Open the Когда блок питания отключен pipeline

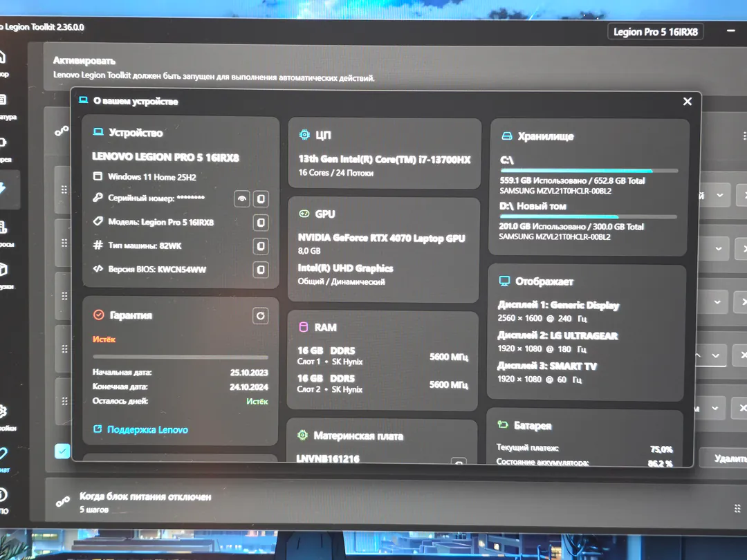[x=396, y=502]
